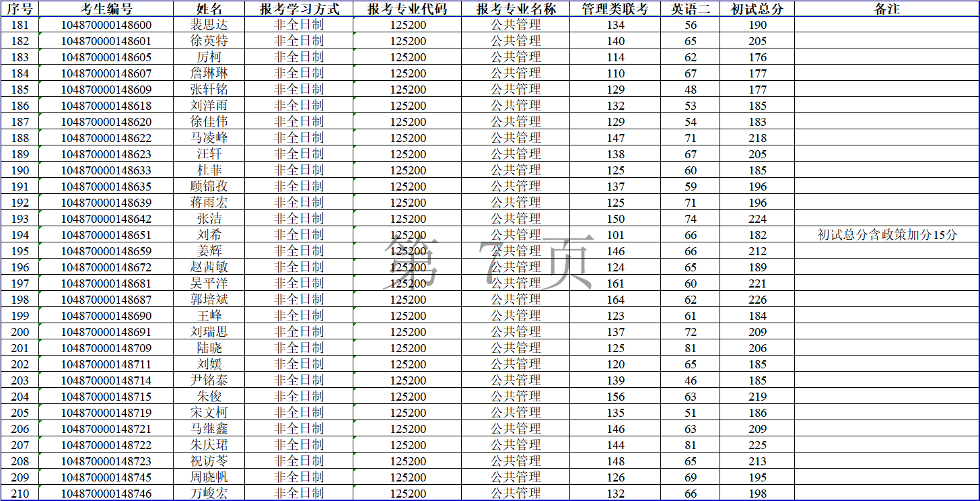
Task: Select the total score cell 226
Action: pos(757,300)
